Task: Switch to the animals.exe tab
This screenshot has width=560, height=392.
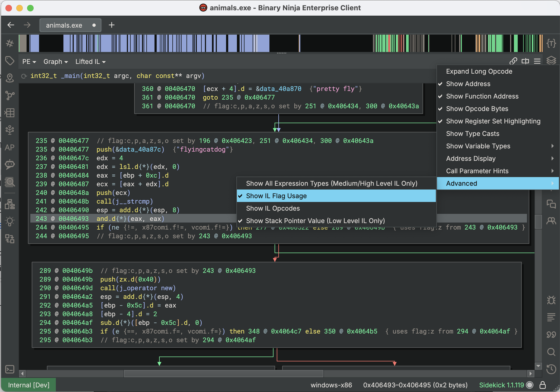Action: pos(64,25)
